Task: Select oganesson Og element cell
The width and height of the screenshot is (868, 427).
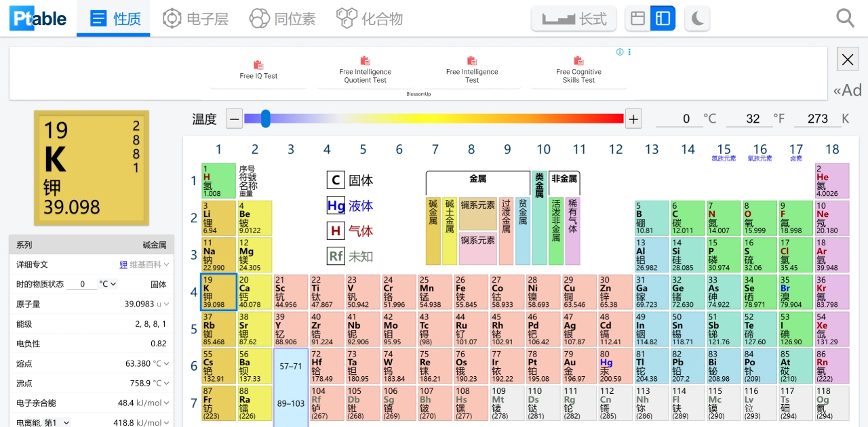Action: [832, 403]
